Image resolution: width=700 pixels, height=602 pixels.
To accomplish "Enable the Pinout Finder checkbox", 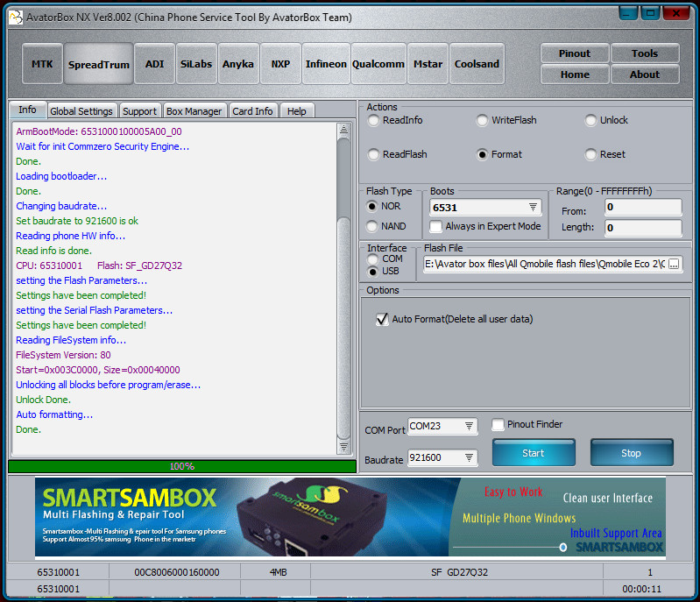I will pyautogui.click(x=527, y=424).
